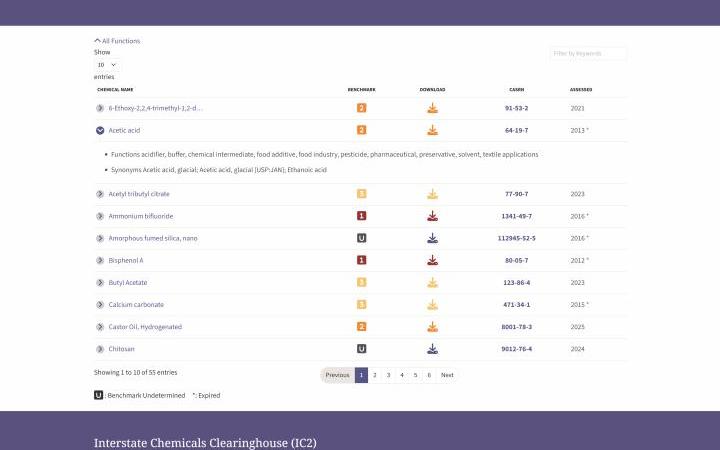Click the Download column header
Image resolution: width=720 pixels, height=450 pixels.
432,90
